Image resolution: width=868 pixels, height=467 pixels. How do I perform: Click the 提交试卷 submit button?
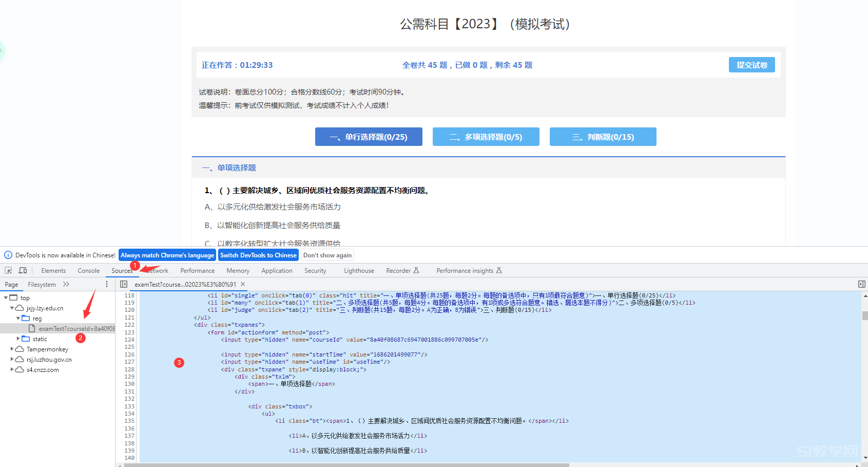tap(751, 65)
